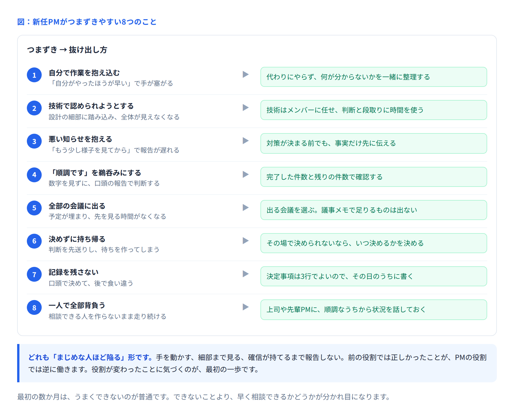This screenshot has height=420, width=514.
Task: Click the arrow triangle in the 「順調です」を鵜呑みにする row
Action: (x=246, y=174)
